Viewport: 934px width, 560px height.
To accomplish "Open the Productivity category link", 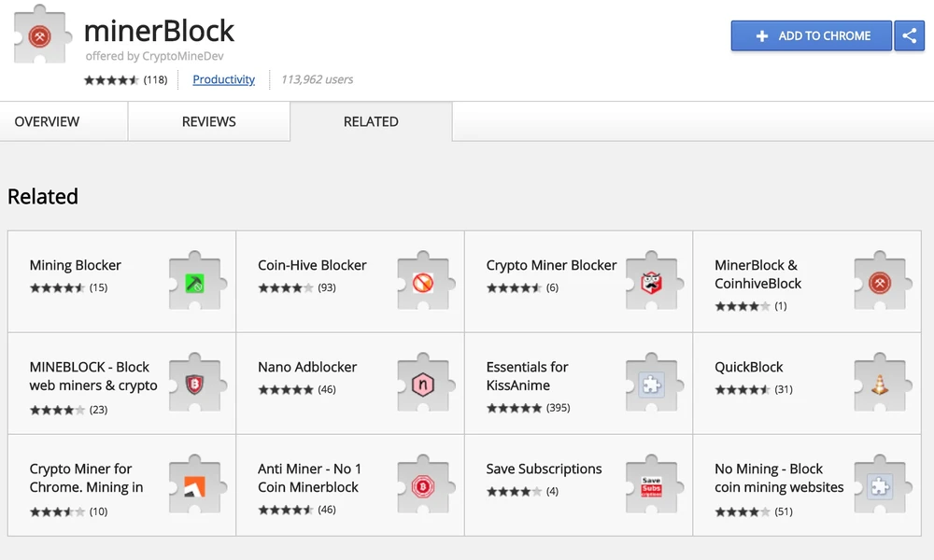I will point(223,79).
